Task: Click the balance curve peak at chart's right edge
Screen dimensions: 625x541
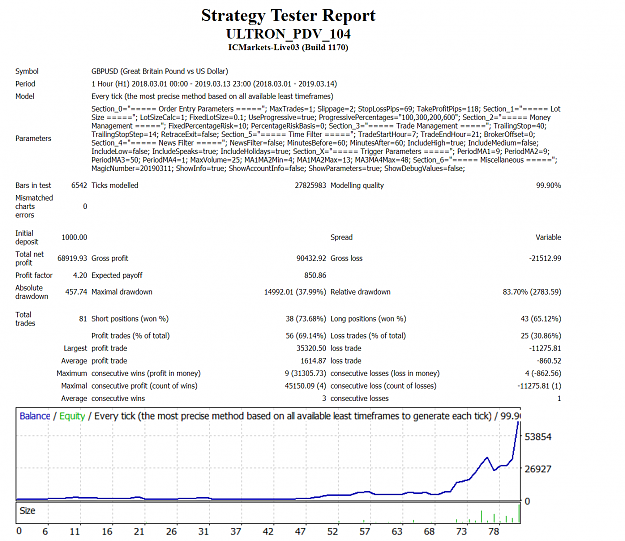Action: click(x=518, y=423)
